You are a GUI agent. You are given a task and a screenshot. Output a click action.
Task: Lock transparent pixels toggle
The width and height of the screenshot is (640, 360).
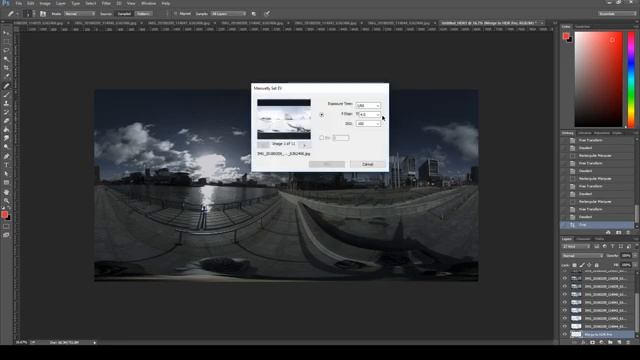(575, 265)
